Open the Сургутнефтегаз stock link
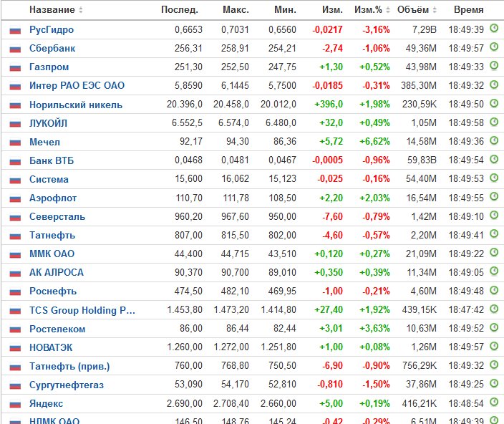This screenshot has height=424, width=504. pyautogui.click(x=67, y=385)
